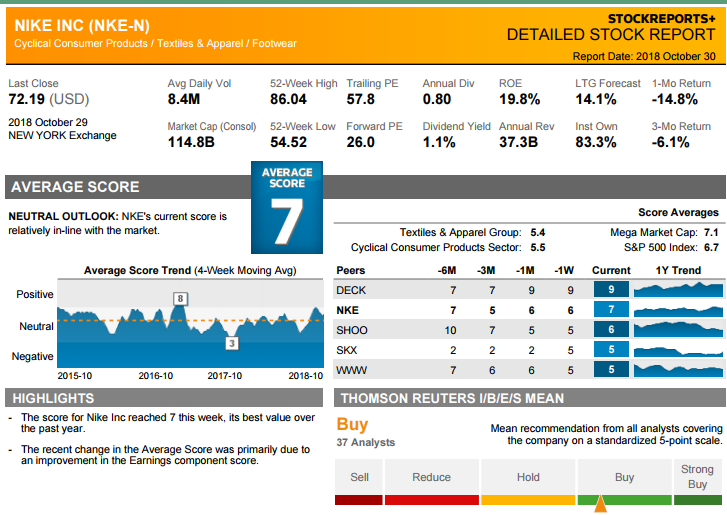Click ROE value 19.8%
Viewport: 727px width, 515px height.
click(x=519, y=99)
